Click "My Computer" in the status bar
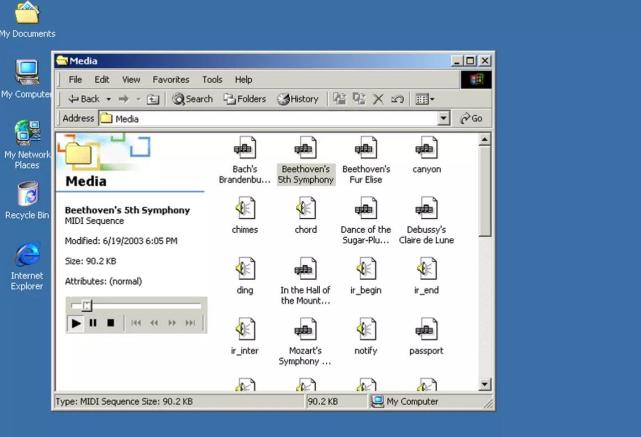Viewport: 641px width, 437px height. (x=412, y=401)
